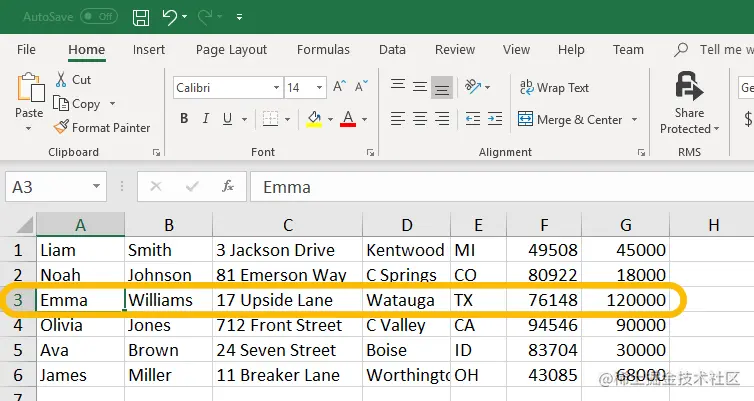Click the Insert Function fx icon

click(228, 186)
